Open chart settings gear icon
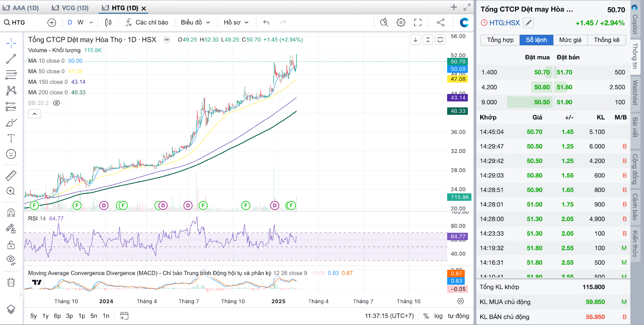This screenshot has height=325, width=644. 401,23
